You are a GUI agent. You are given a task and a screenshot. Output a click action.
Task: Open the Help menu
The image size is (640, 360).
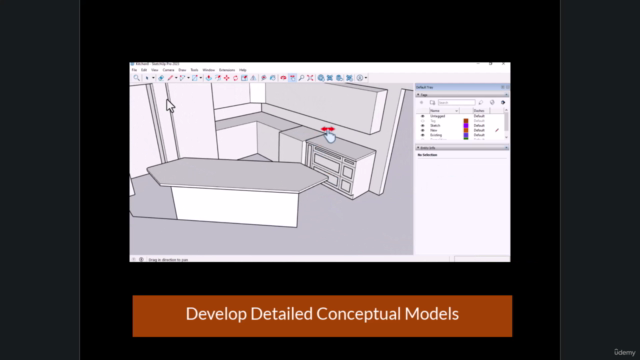coord(243,70)
